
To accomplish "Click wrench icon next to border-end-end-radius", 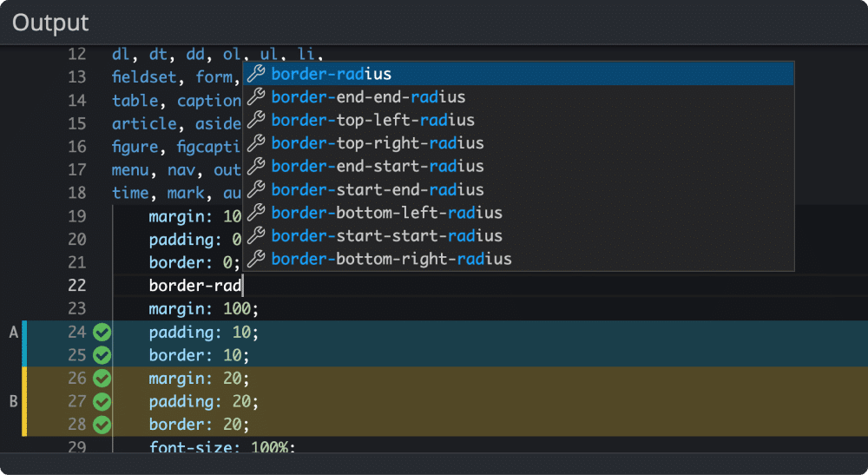I will pyautogui.click(x=256, y=97).
